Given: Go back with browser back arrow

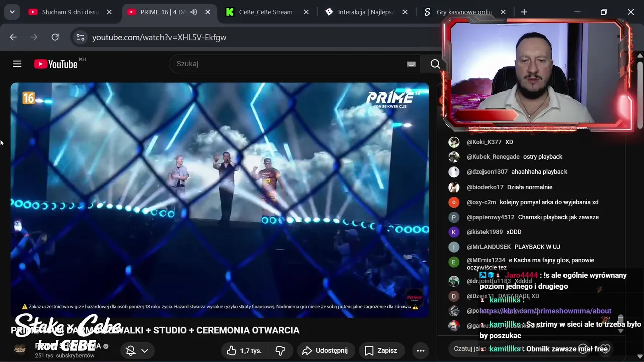Looking at the screenshot, I should 13,37.
